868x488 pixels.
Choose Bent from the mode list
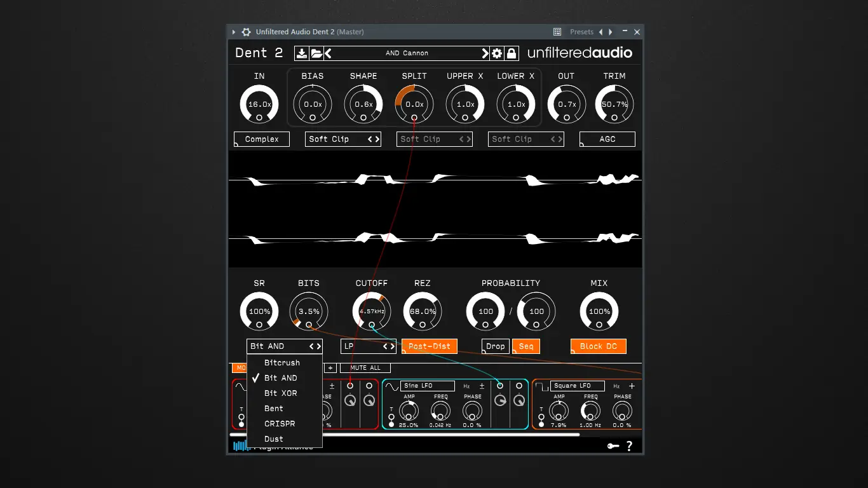tap(285, 409)
